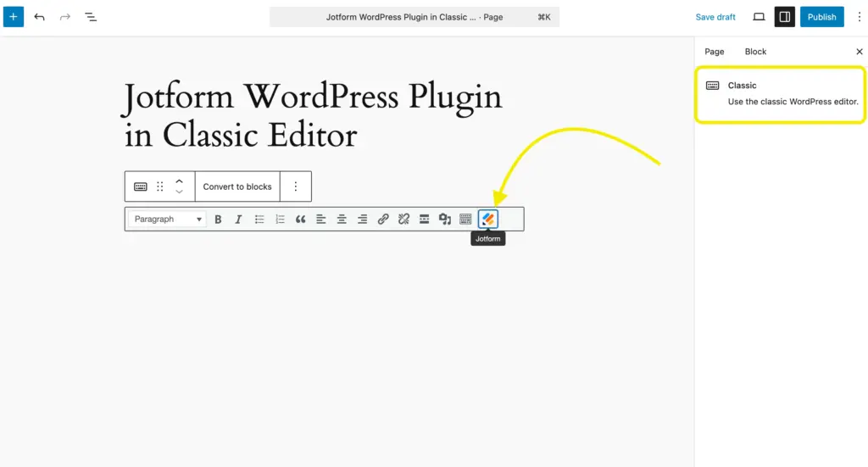The height and width of the screenshot is (467, 868).
Task: Remove the link with unlink icon
Action: (x=403, y=220)
